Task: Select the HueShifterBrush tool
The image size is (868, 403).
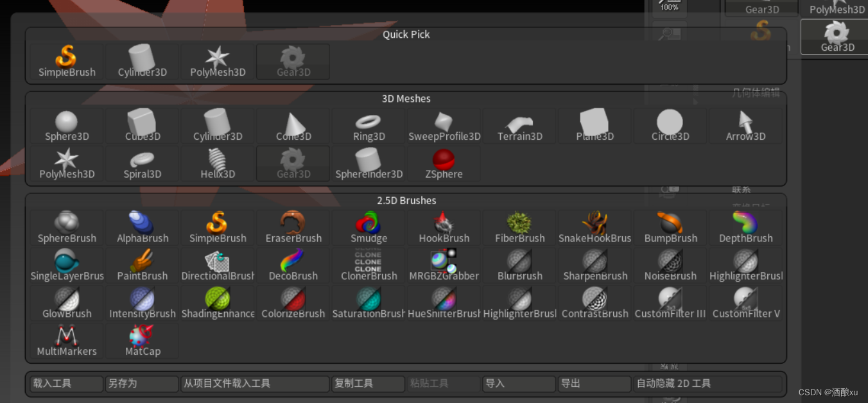Action: tap(444, 304)
